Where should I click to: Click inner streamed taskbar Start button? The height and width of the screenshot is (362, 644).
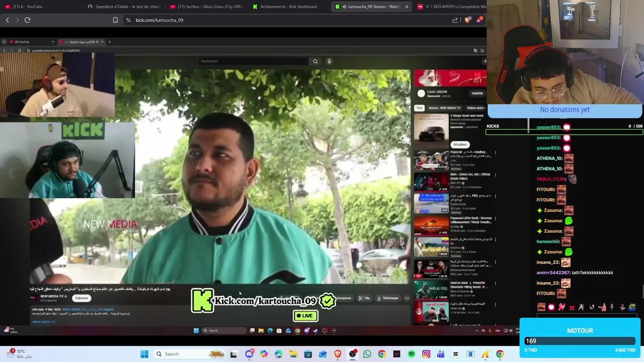pyautogui.click(x=196, y=331)
